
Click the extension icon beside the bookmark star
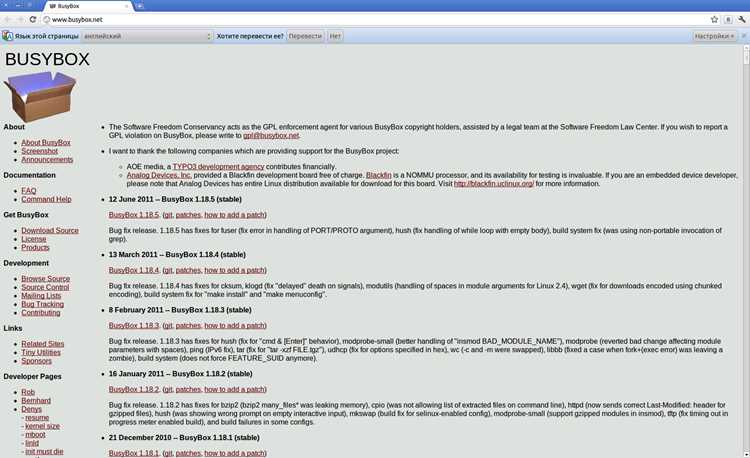728,20
